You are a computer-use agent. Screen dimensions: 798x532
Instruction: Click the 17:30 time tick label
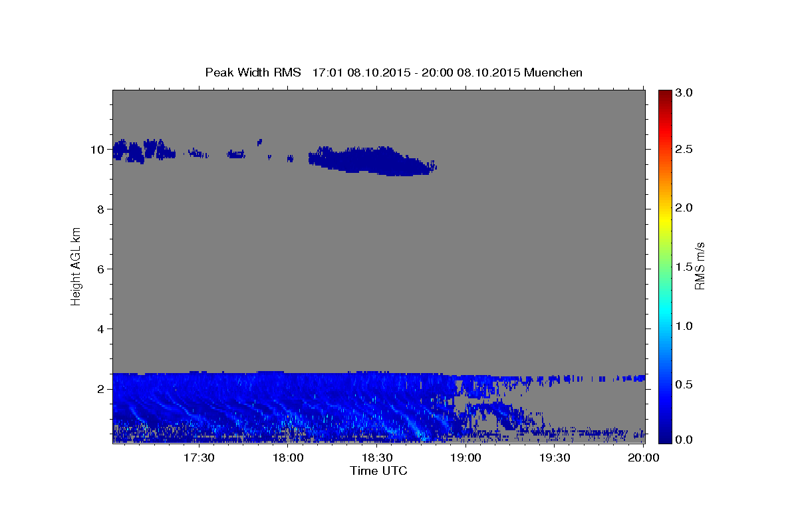pyautogui.click(x=199, y=458)
